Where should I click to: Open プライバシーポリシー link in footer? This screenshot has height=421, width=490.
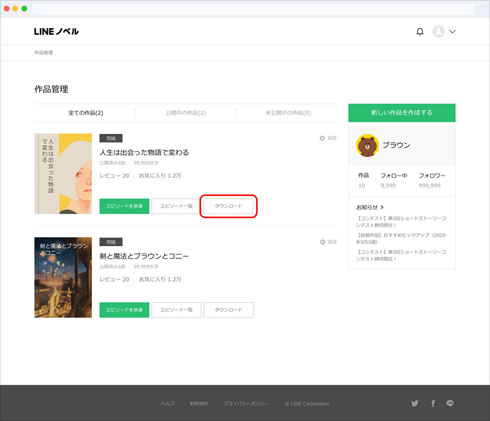[x=246, y=404]
